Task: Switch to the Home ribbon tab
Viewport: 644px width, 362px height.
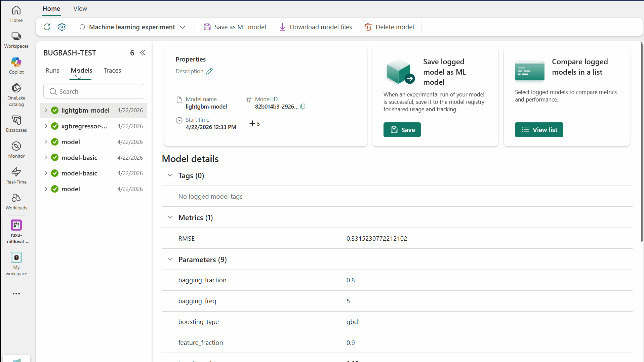Action: coord(51,9)
